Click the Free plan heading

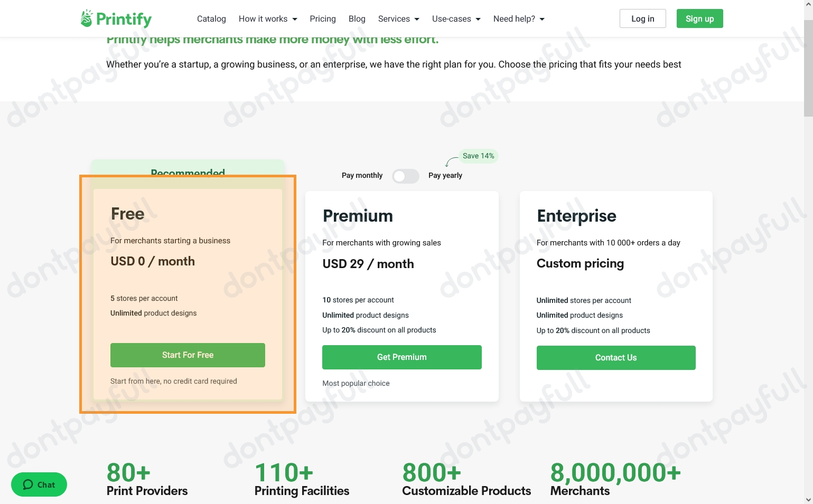coord(127,214)
